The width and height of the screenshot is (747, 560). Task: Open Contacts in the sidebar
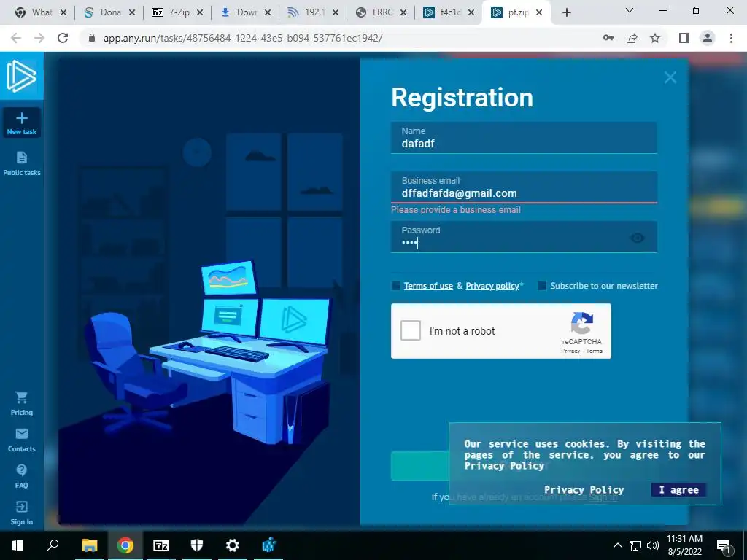[x=21, y=440]
